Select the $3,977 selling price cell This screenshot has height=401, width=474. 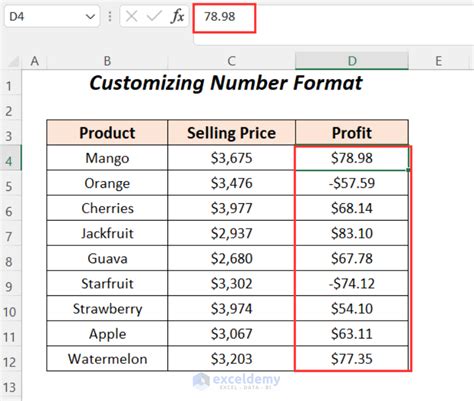pyautogui.click(x=231, y=208)
